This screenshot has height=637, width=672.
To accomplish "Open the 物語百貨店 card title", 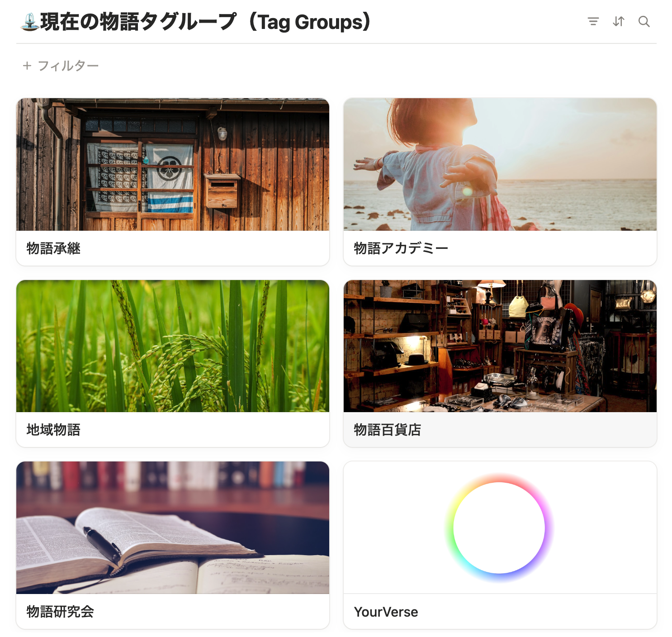I will pos(387,430).
